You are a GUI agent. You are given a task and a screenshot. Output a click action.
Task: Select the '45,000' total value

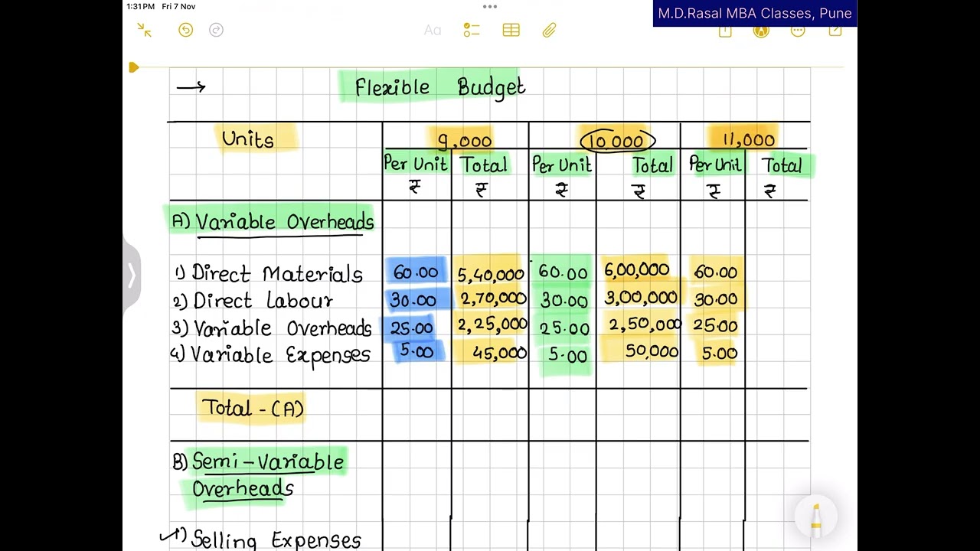coord(499,353)
